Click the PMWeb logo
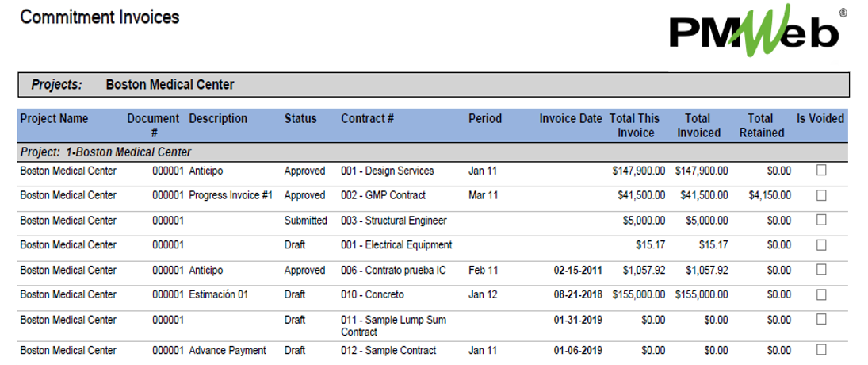The width and height of the screenshot is (868, 365). click(759, 31)
